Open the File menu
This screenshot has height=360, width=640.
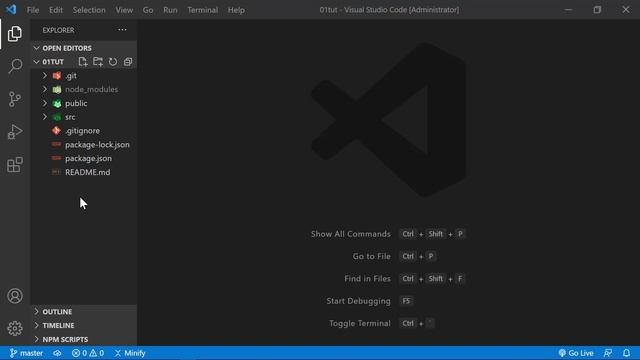(33, 10)
